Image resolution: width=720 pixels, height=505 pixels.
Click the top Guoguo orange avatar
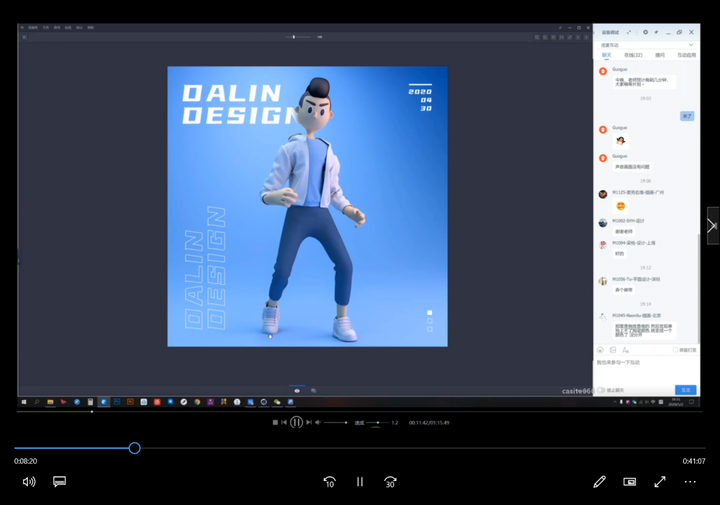click(603, 71)
